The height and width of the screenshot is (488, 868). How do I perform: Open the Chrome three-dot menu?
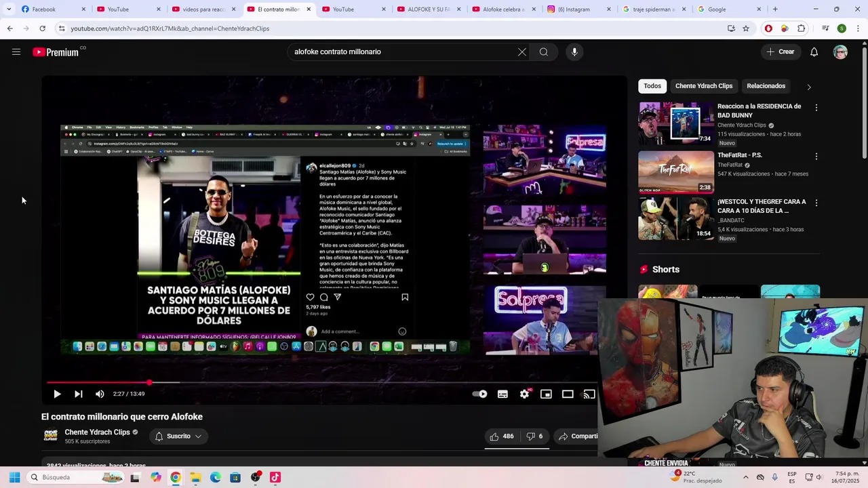[x=858, y=28]
